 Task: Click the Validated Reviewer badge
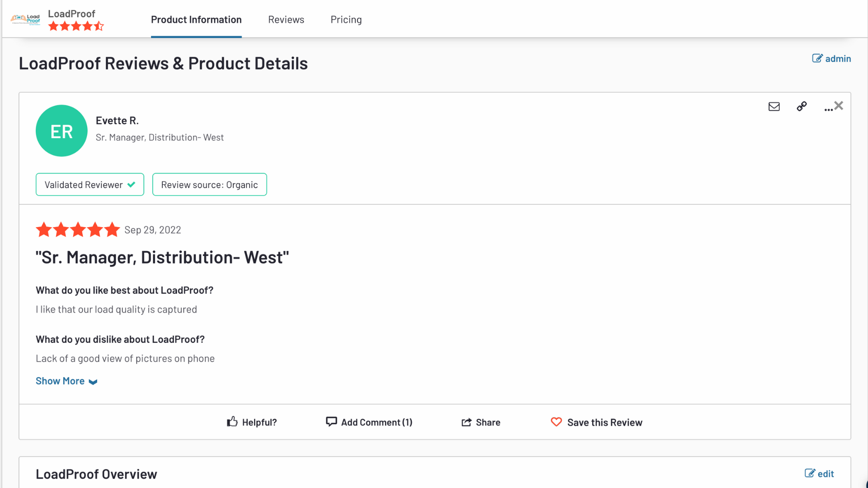(90, 184)
